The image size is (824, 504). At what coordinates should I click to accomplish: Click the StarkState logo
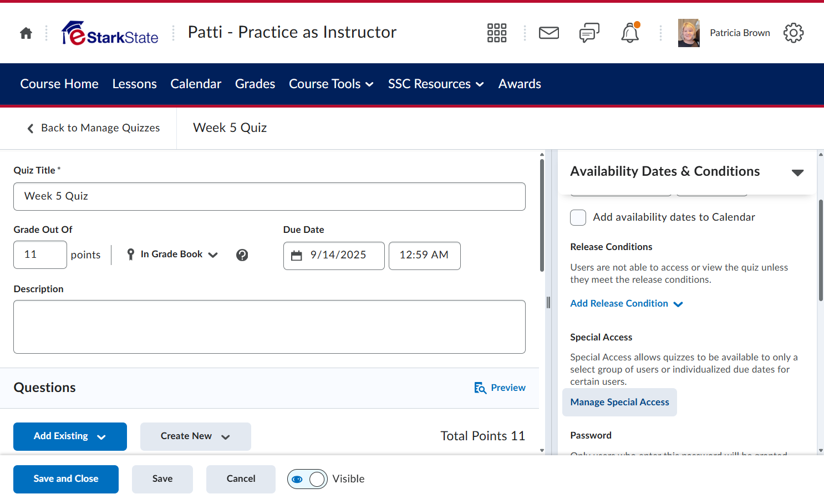110,33
